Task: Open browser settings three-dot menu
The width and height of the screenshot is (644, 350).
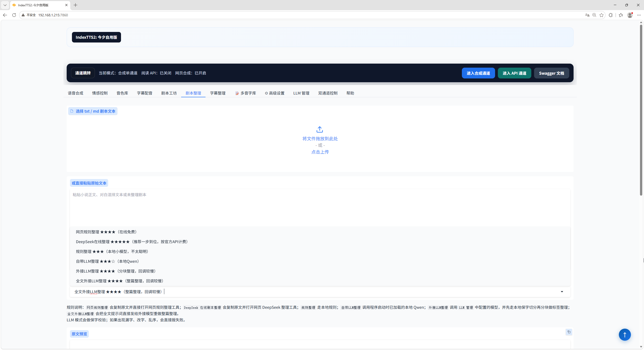Action: click(x=639, y=15)
